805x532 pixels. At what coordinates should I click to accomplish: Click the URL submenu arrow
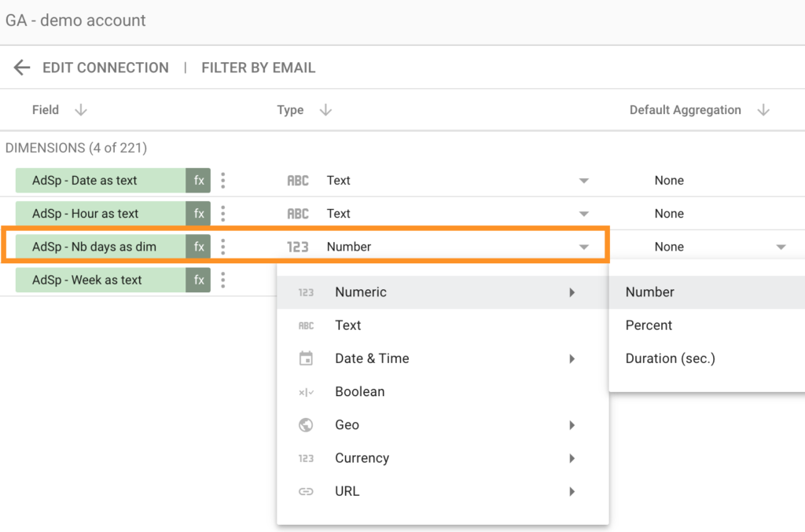[572, 491]
